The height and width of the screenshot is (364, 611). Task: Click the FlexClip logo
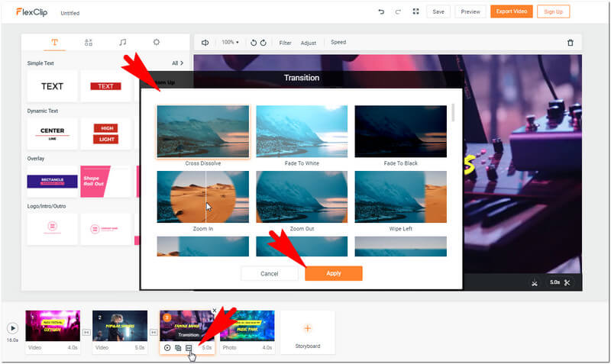point(31,12)
